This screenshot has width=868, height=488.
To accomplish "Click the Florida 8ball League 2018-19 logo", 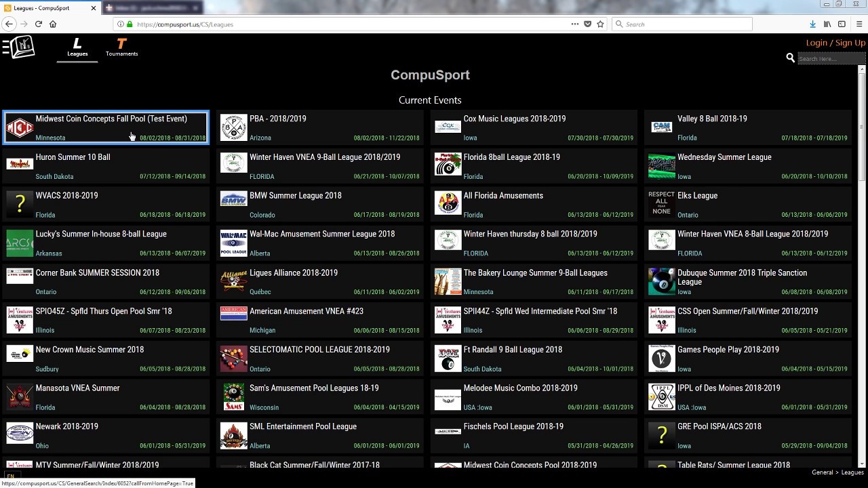I will (x=448, y=165).
